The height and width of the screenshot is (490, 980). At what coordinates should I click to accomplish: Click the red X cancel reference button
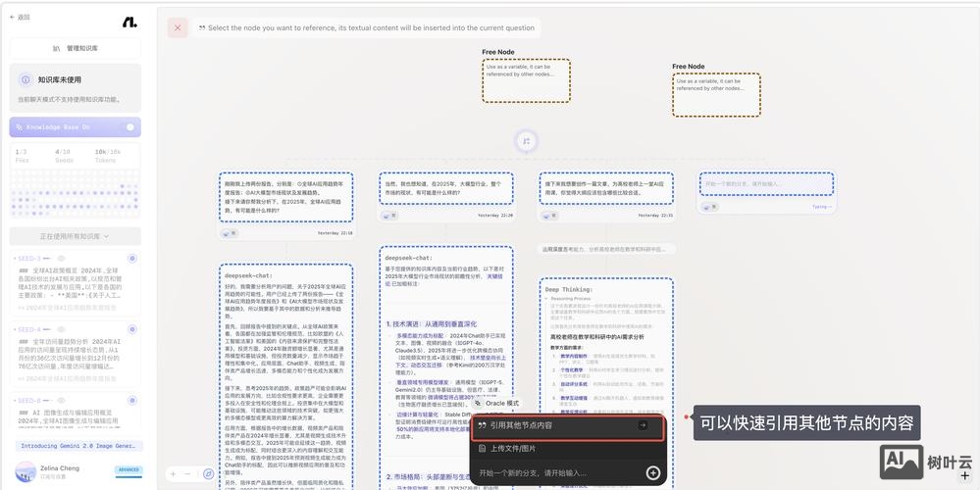point(178,28)
